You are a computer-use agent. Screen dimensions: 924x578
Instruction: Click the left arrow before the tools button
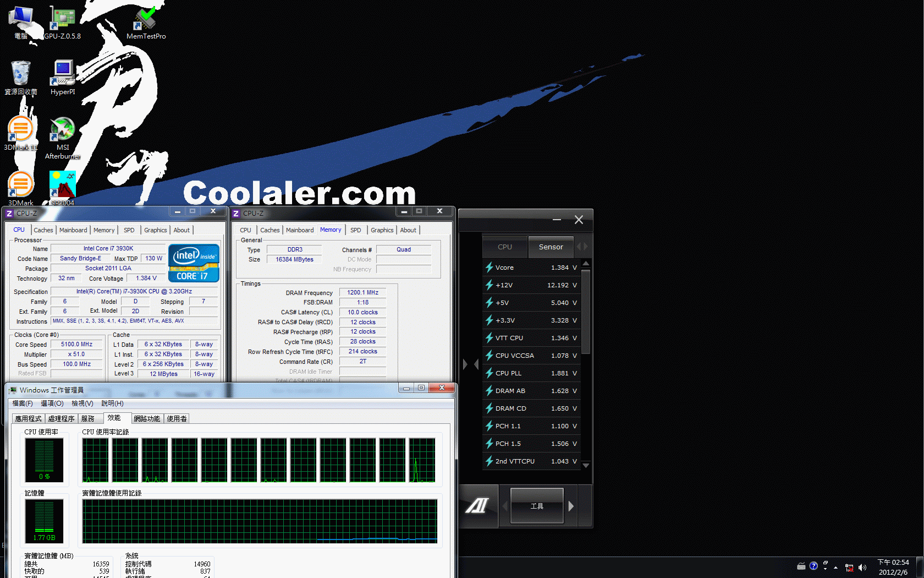tap(505, 506)
